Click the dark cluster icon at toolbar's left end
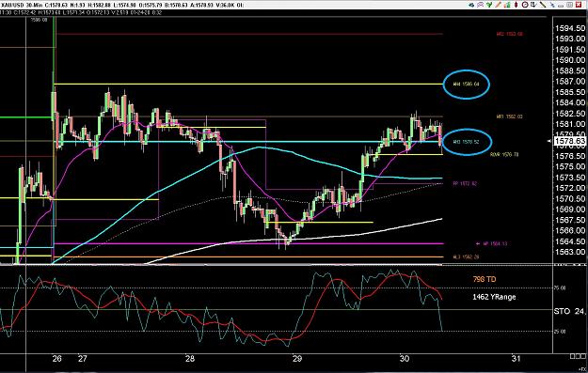 click(471, 5)
